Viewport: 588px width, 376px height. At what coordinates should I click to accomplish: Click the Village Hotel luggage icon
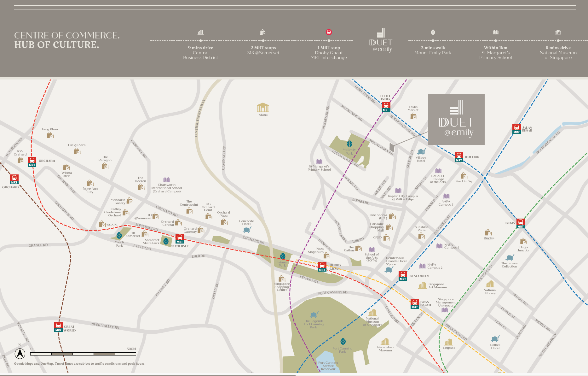click(x=421, y=151)
